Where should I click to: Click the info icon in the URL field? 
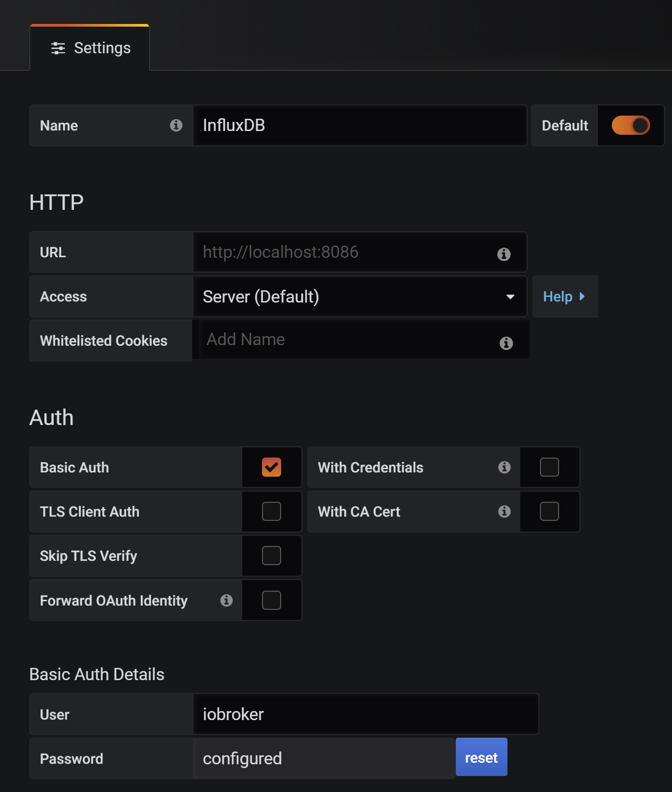tap(504, 254)
